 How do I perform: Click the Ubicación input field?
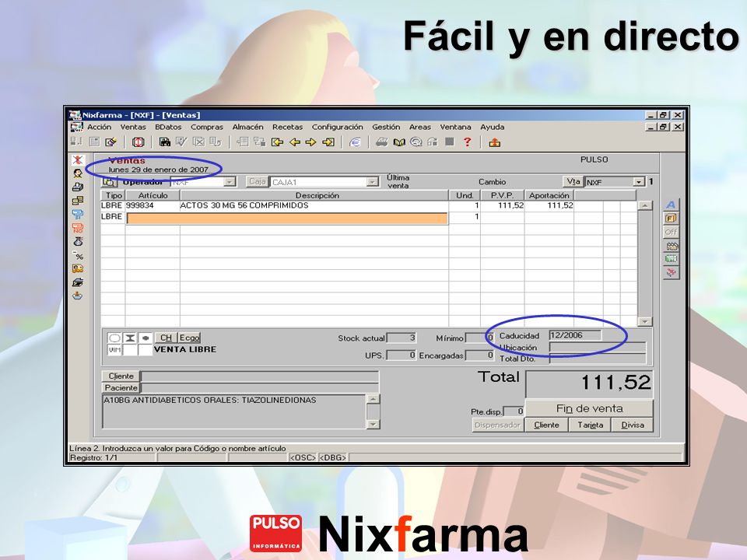(598, 347)
